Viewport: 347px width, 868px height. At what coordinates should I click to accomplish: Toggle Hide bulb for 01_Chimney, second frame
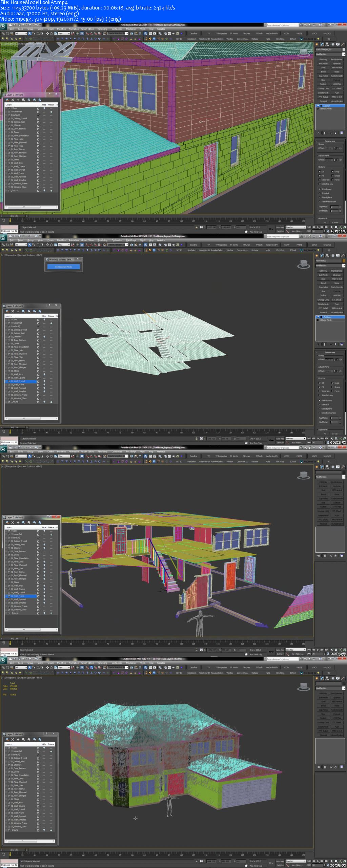44,337
